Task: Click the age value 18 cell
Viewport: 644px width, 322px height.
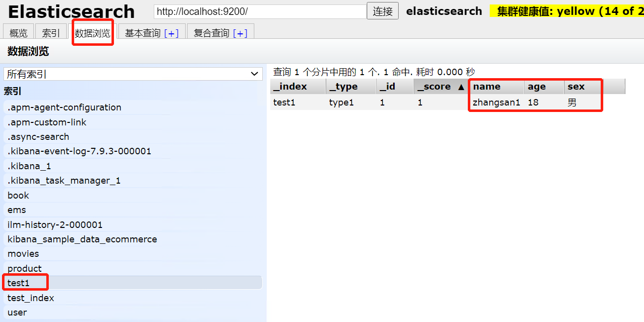Action: click(x=544, y=103)
